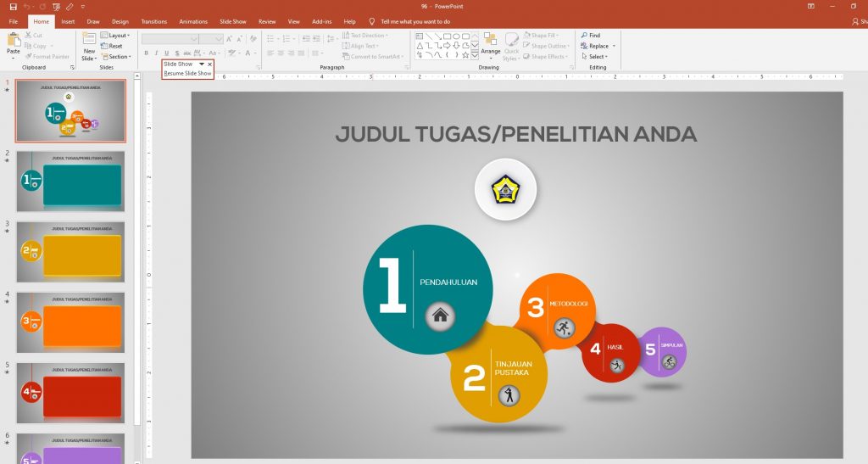Select slide 4 thumbnail with orange box
The width and height of the screenshot is (868, 464).
pyautogui.click(x=71, y=323)
